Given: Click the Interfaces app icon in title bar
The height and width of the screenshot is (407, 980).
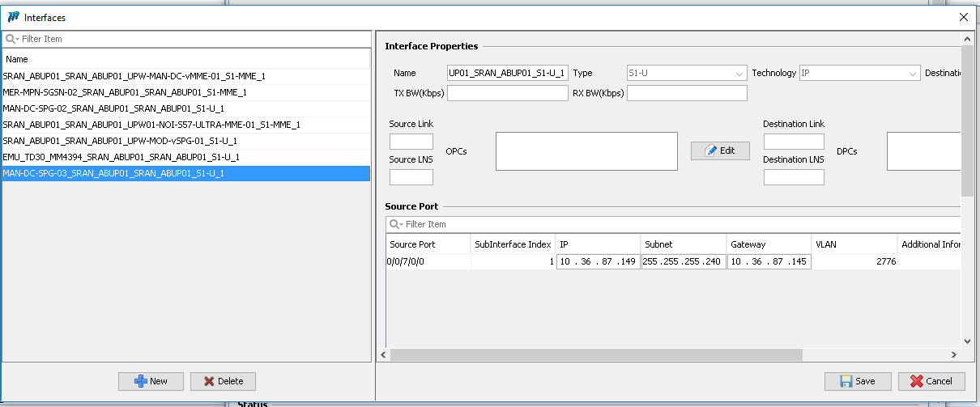Looking at the screenshot, I should point(14,17).
